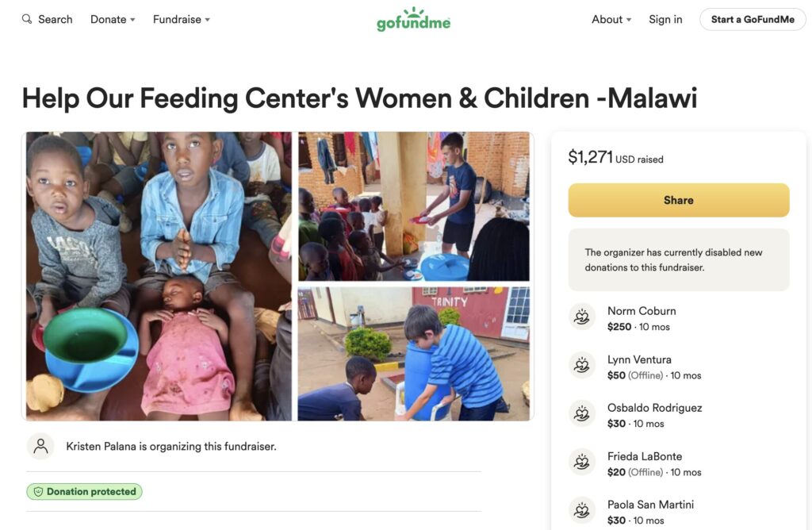The width and height of the screenshot is (812, 530).
Task: Click the organizer profile avatar icon
Action: [x=40, y=446]
